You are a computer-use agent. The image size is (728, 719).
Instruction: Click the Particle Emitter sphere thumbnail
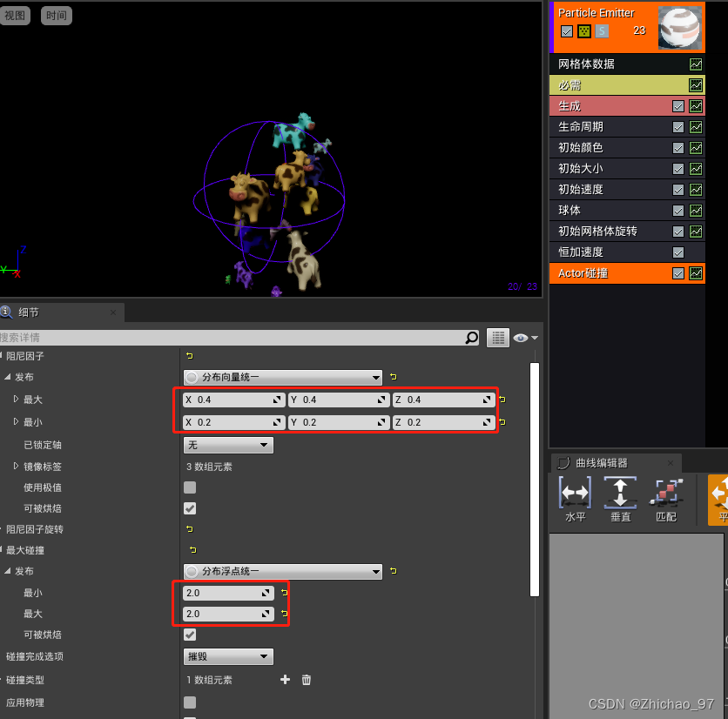tap(681, 27)
